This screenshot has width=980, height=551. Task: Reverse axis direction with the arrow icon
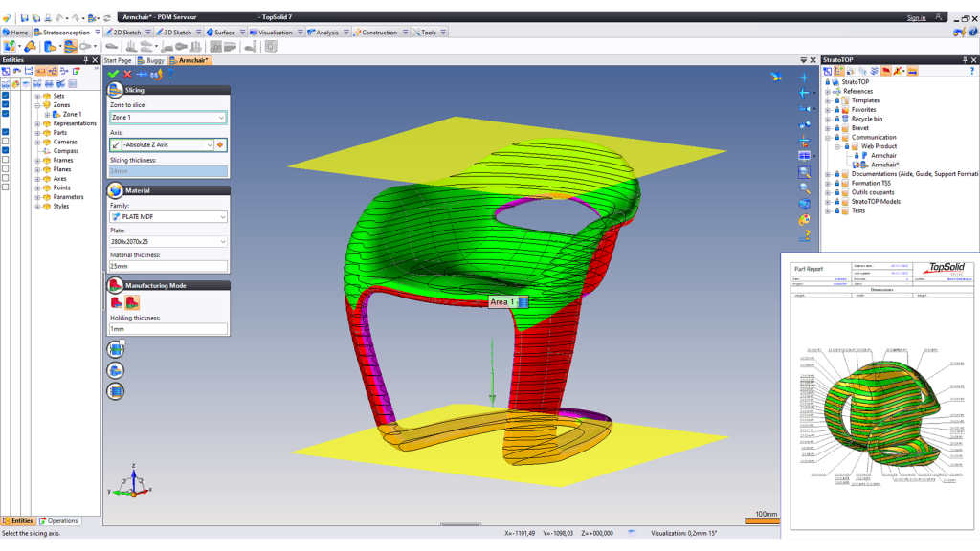(x=116, y=145)
